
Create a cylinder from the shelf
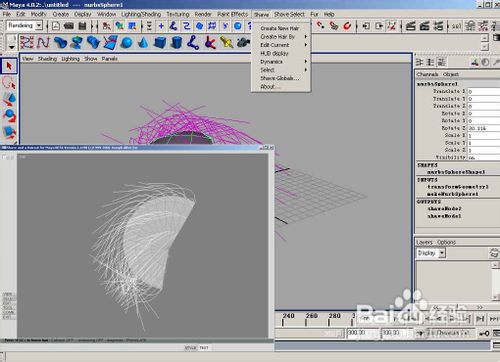(177, 43)
